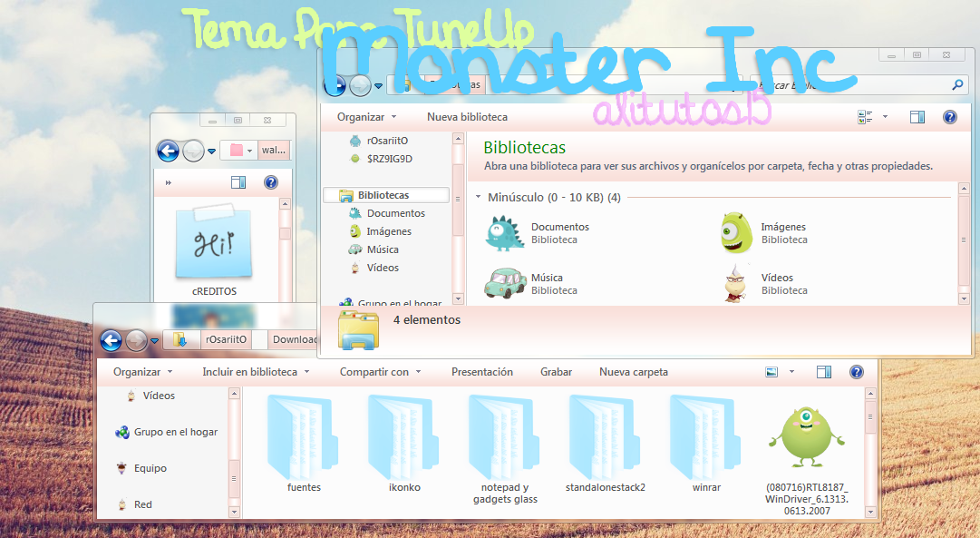
Task: Go forward in the rOsariitO Downloads window
Action: [136, 341]
